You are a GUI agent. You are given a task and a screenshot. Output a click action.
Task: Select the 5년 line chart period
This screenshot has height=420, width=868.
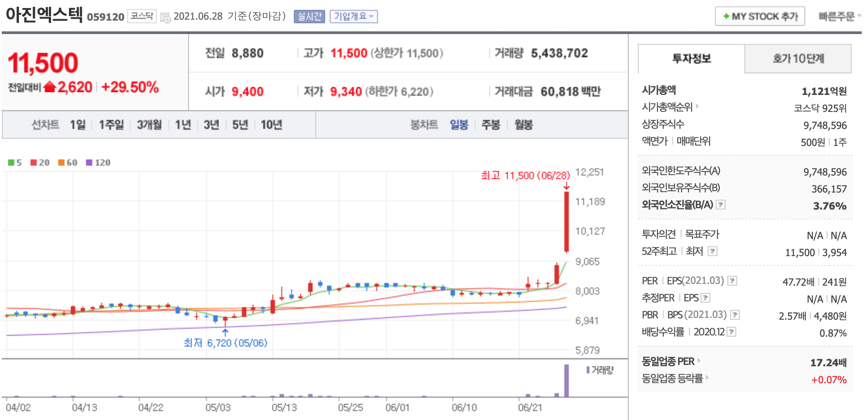pos(240,124)
